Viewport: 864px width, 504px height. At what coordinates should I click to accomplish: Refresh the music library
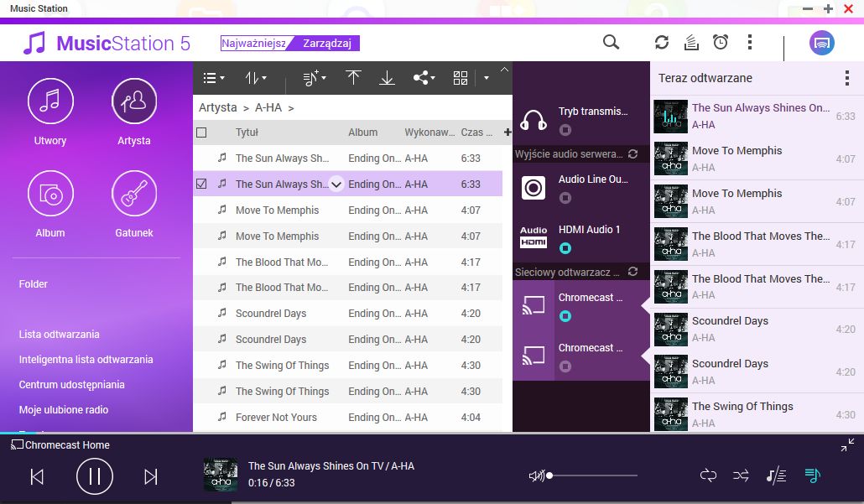tap(662, 43)
